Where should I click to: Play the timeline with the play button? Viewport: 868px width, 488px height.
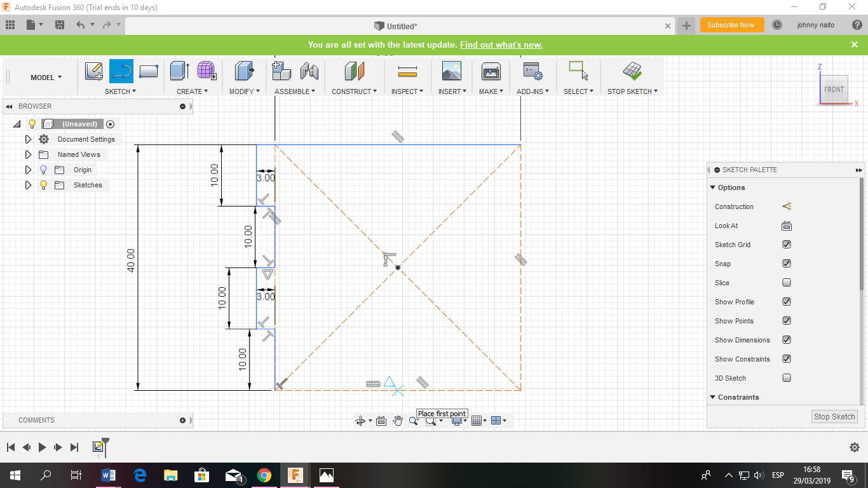coord(42,447)
